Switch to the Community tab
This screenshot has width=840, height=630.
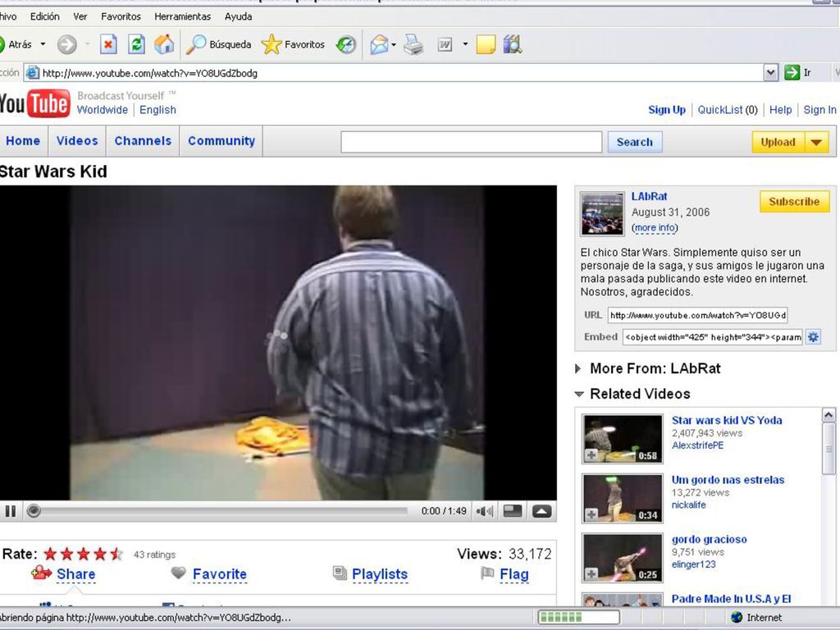[x=221, y=141]
